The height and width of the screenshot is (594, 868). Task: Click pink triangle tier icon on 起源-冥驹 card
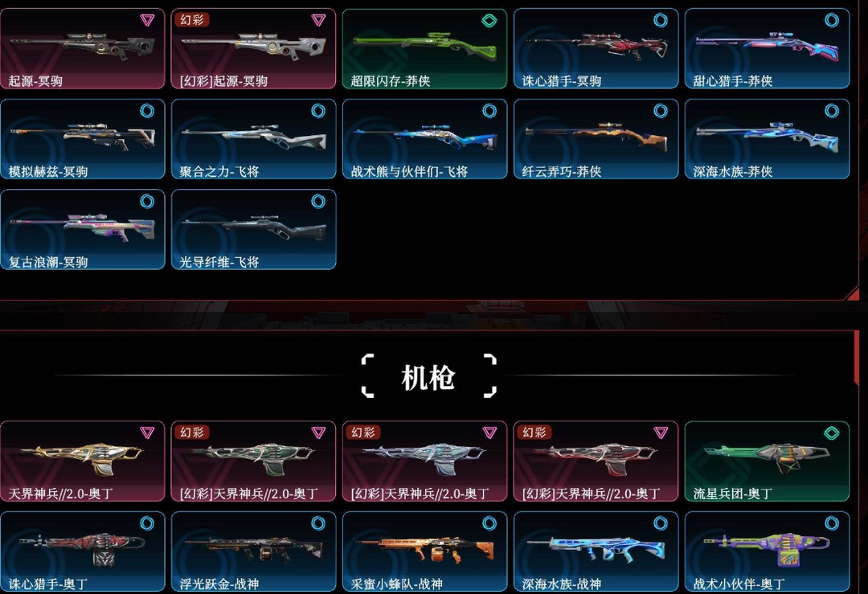[147, 20]
